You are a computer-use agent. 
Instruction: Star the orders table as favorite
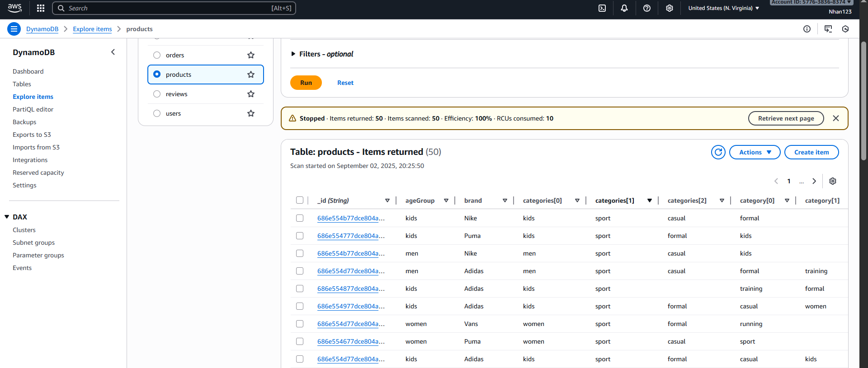pyautogui.click(x=251, y=55)
